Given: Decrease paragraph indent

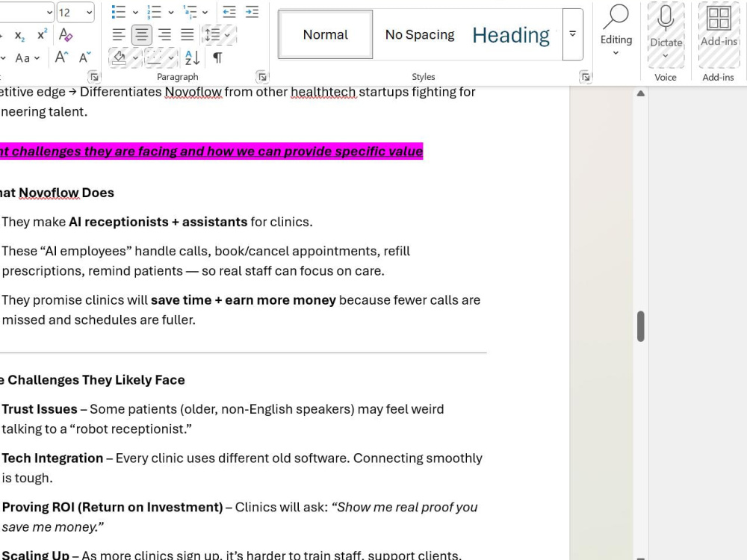Looking at the screenshot, I should click(x=229, y=12).
